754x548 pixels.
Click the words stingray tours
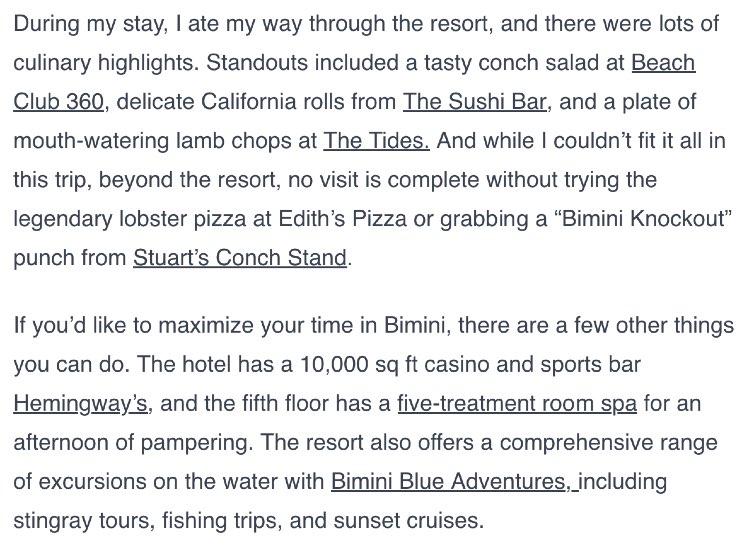tap(84, 521)
